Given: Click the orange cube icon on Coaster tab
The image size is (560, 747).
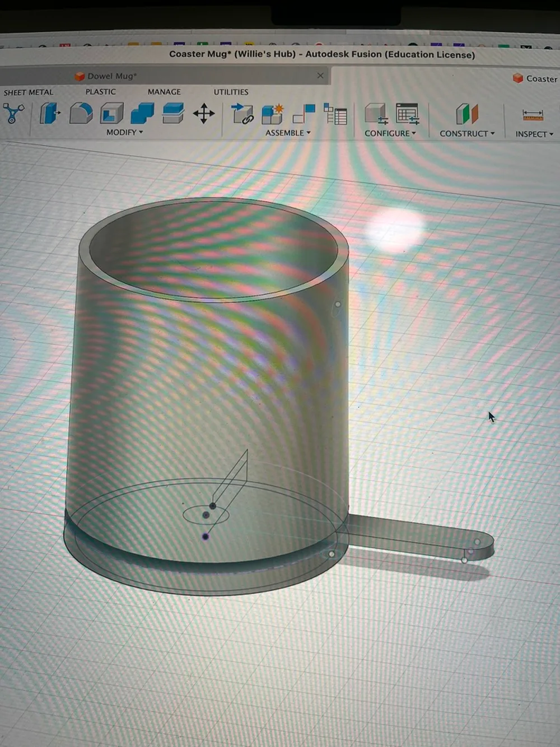Looking at the screenshot, I should tap(518, 78).
